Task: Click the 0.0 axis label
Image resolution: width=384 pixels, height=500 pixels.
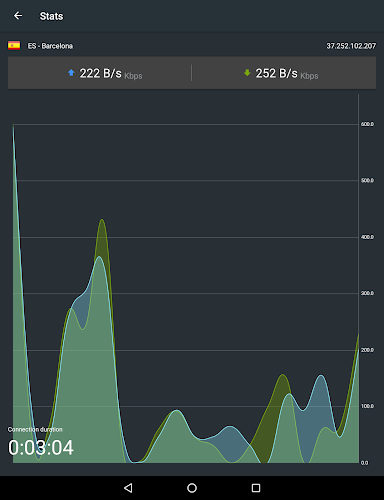Action: [x=365, y=463]
